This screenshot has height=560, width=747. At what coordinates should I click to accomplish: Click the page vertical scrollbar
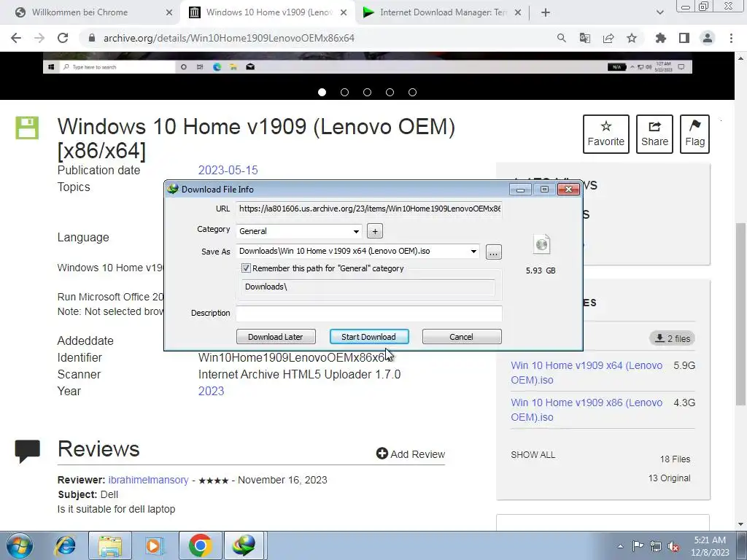click(740, 314)
